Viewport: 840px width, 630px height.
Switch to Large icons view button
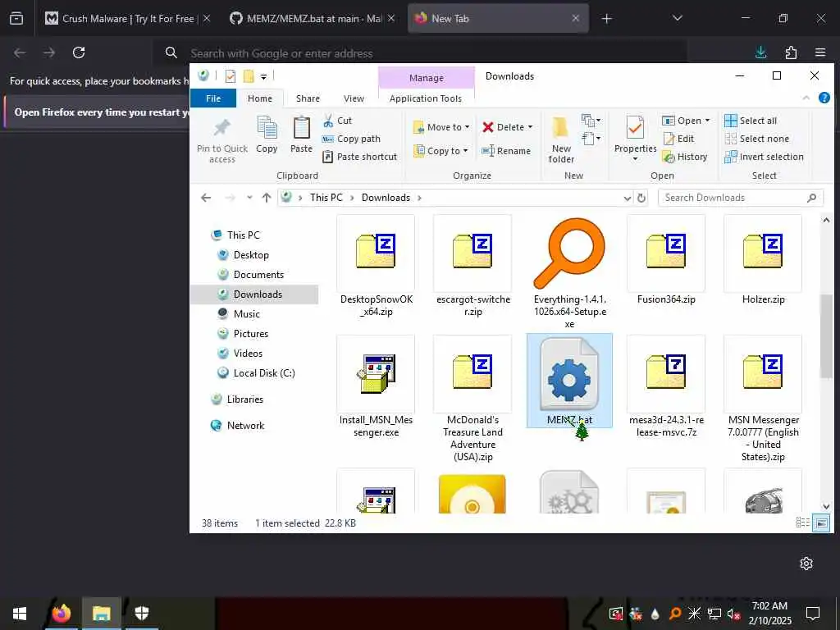tap(821, 523)
